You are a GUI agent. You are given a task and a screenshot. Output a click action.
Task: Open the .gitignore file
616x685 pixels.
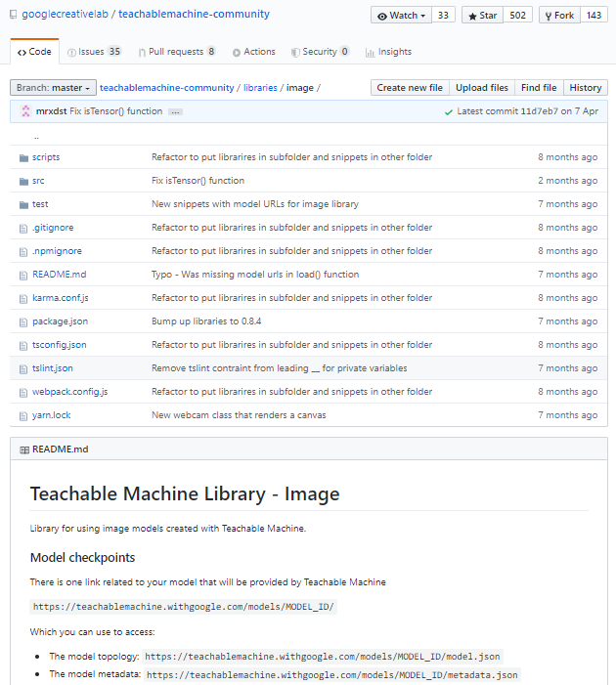pyautogui.click(x=53, y=228)
